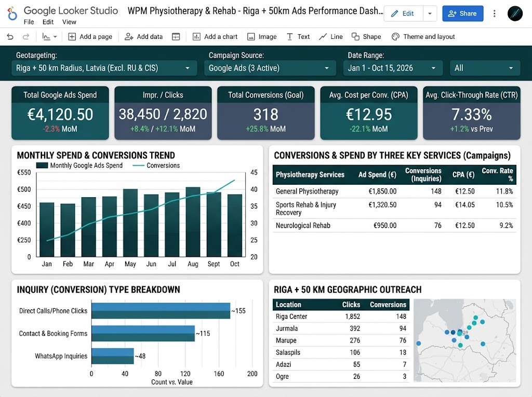
Task: Click the Add data label
Action: point(150,37)
